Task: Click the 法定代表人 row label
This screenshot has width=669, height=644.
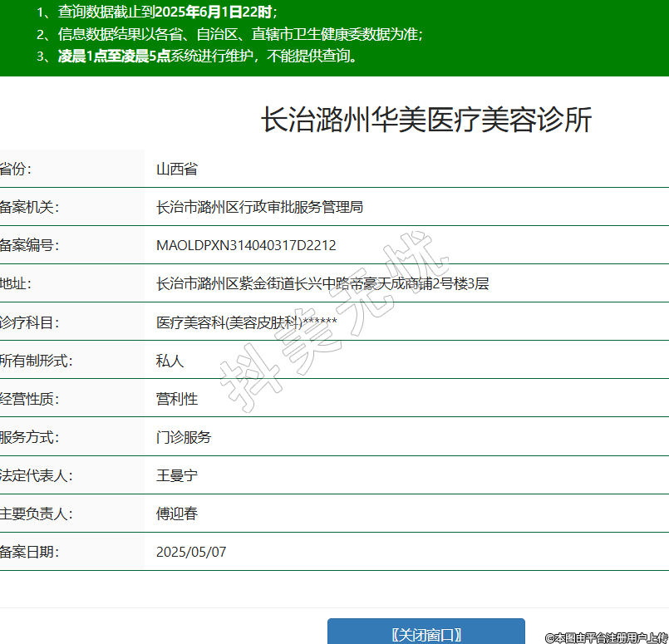Action: [37, 475]
